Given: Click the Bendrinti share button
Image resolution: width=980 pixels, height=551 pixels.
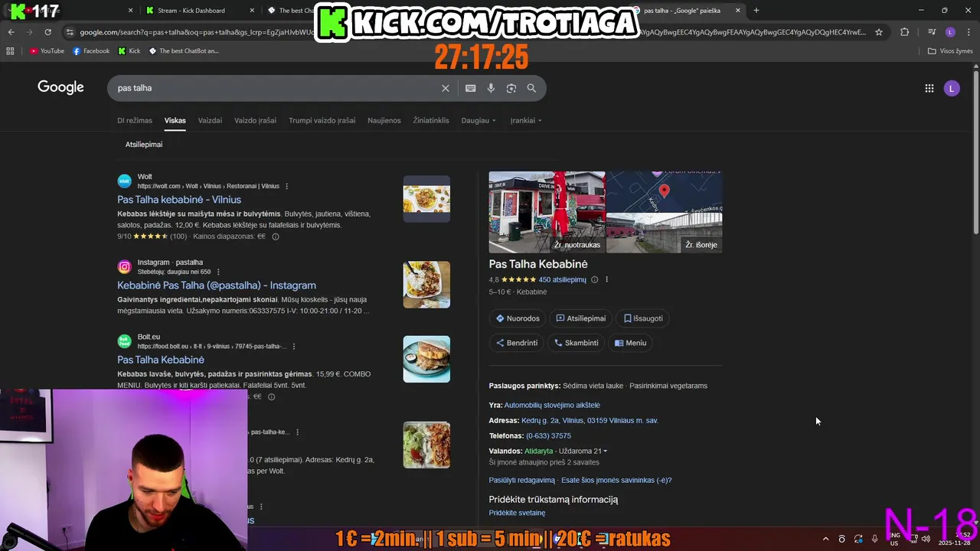Looking at the screenshot, I should click(x=517, y=343).
